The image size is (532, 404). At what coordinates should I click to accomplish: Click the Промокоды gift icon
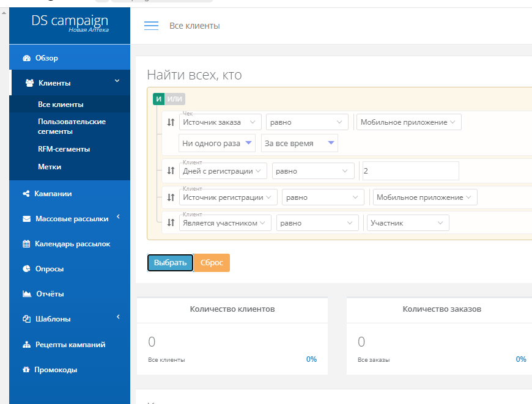pos(26,370)
